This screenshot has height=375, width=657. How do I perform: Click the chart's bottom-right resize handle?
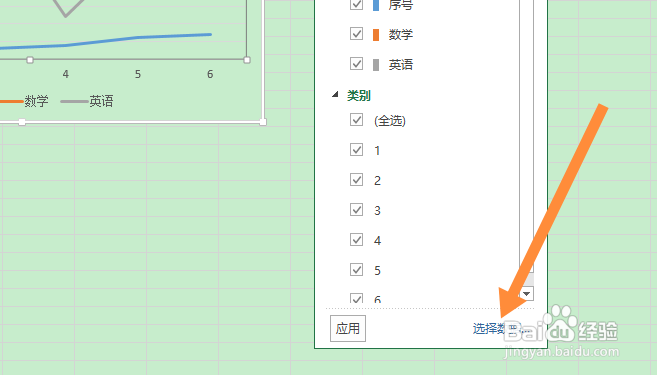[263, 122]
